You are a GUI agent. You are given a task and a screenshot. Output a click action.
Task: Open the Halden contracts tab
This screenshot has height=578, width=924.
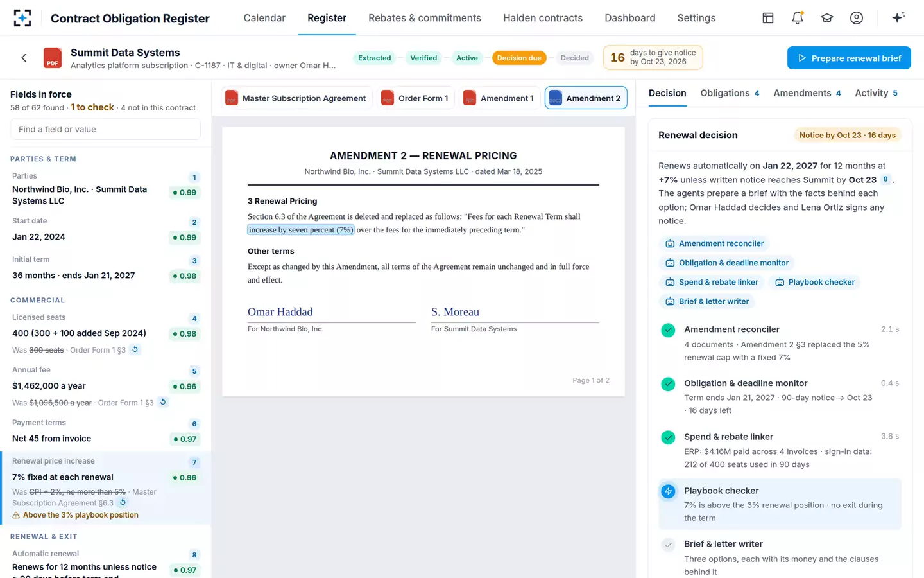coord(543,18)
